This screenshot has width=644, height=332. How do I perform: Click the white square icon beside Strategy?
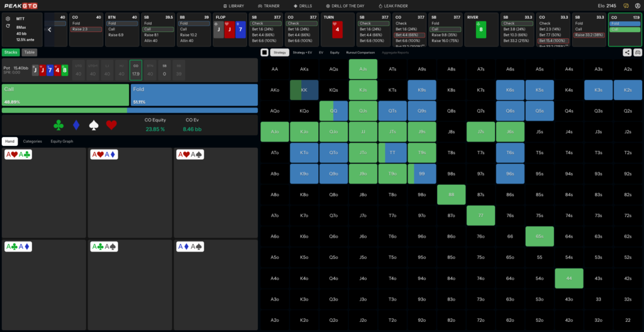click(x=265, y=52)
